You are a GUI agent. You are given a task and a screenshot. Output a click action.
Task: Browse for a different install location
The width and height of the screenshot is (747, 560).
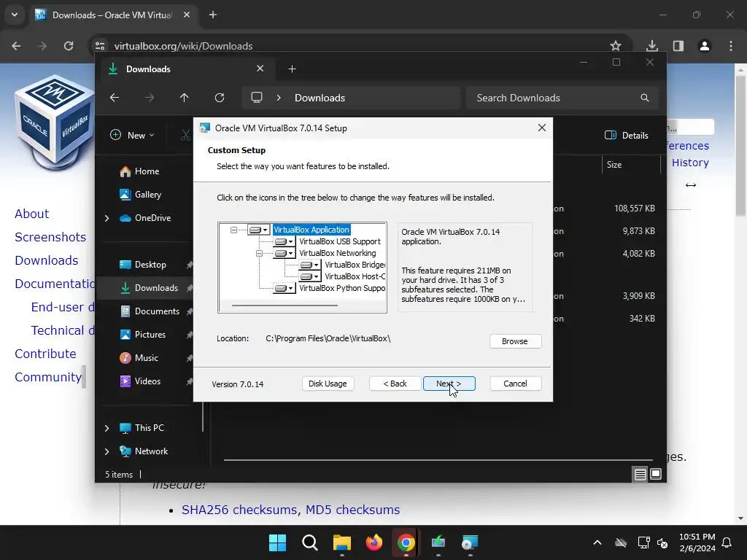pyautogui.click(x=516, y=341)
